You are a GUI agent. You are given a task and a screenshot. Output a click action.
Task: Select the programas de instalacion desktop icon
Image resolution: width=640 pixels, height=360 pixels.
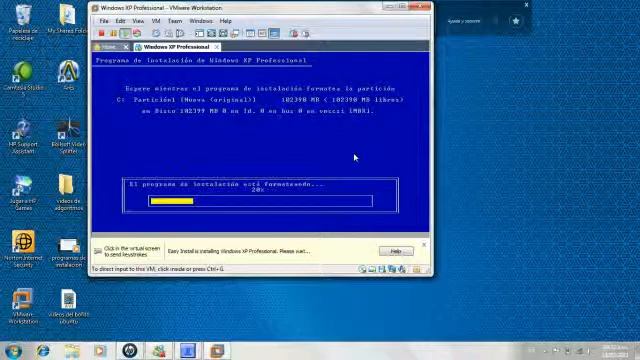pyautogui.click(x=69, y=253)
